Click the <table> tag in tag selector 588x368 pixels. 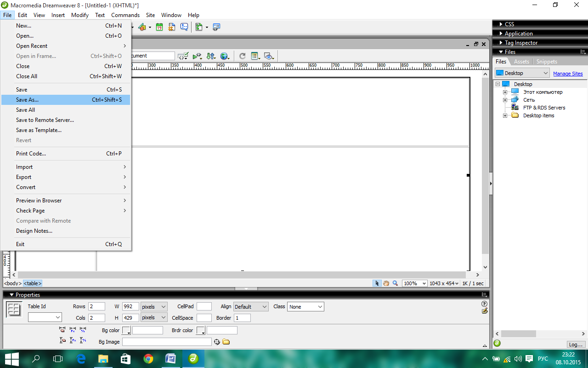(33, 283)
